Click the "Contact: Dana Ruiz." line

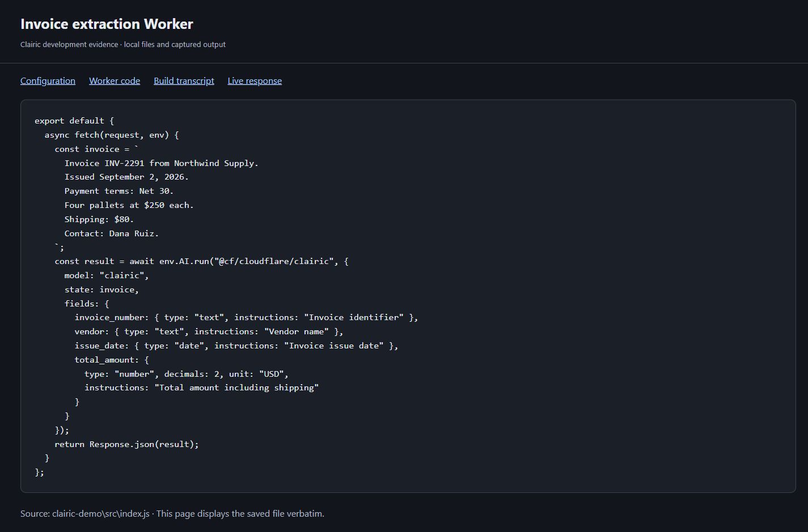pyautogui.click(x=112, y=233)
